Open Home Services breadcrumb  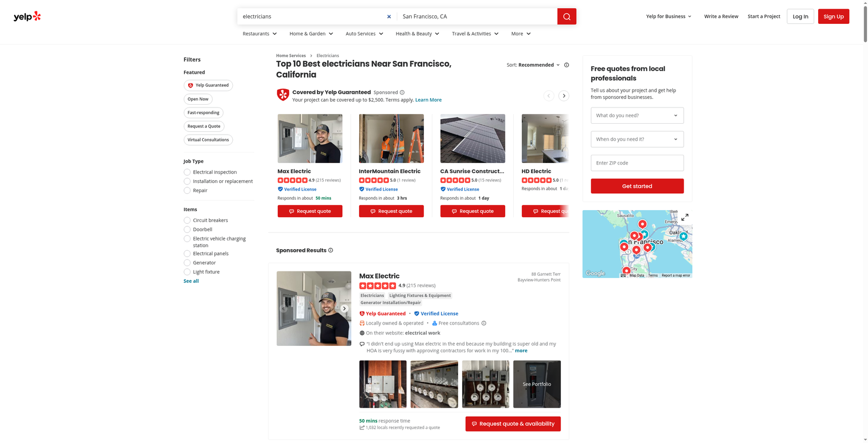coord(291,55)
